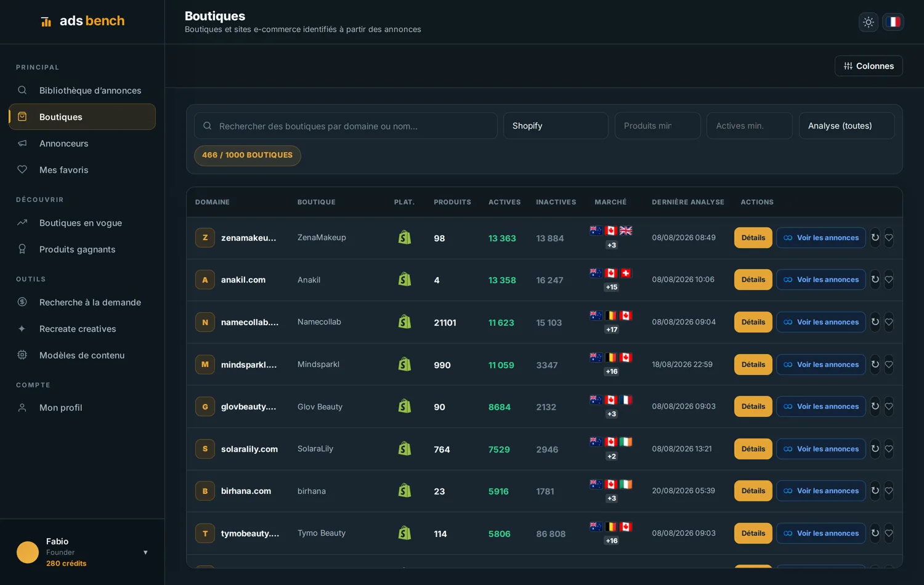Favorite the glovbeauty boutique heart
924x585 pixels.
coord(889,406)
